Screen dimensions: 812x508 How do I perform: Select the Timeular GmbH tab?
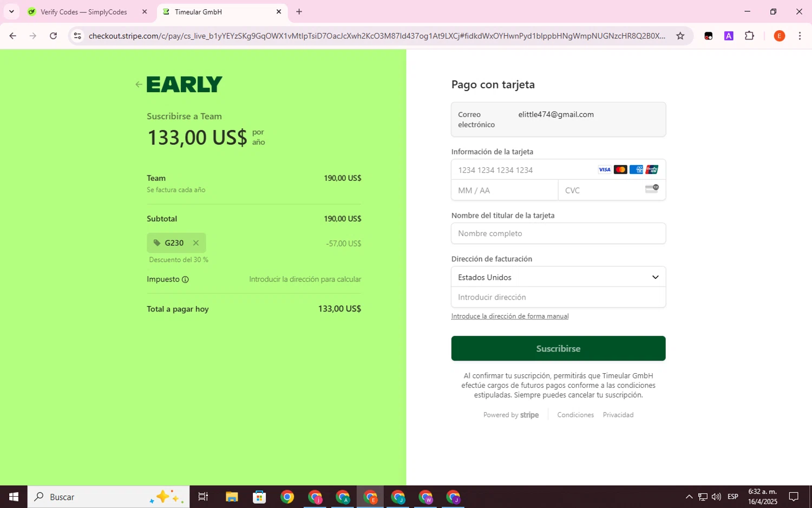coord(198,12)
